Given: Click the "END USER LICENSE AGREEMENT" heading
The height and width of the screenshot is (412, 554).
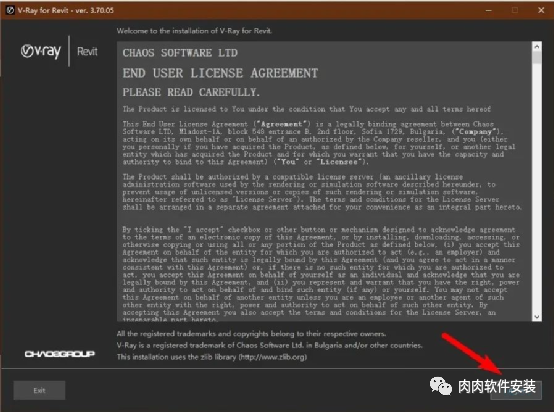Looking at the screenshot, I should [220, 73].
